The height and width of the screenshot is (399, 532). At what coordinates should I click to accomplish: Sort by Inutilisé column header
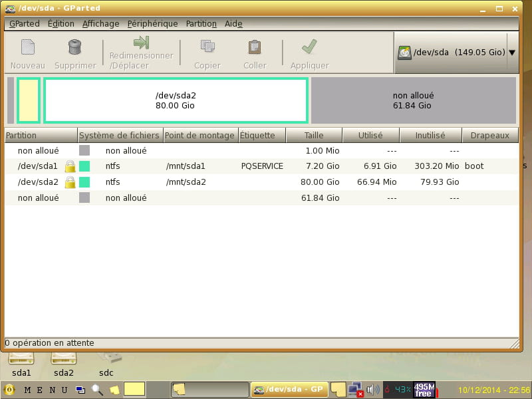pyautogui.click(x=430, y=136)
